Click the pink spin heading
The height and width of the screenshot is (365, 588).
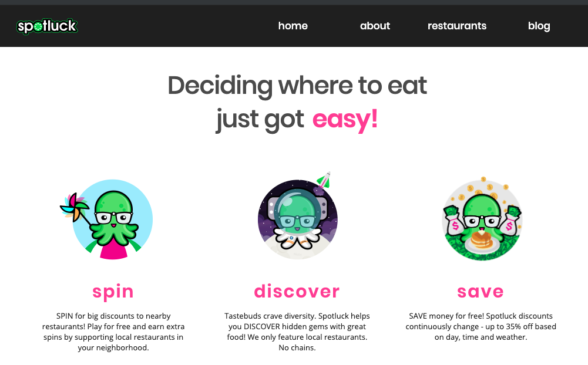113,292
